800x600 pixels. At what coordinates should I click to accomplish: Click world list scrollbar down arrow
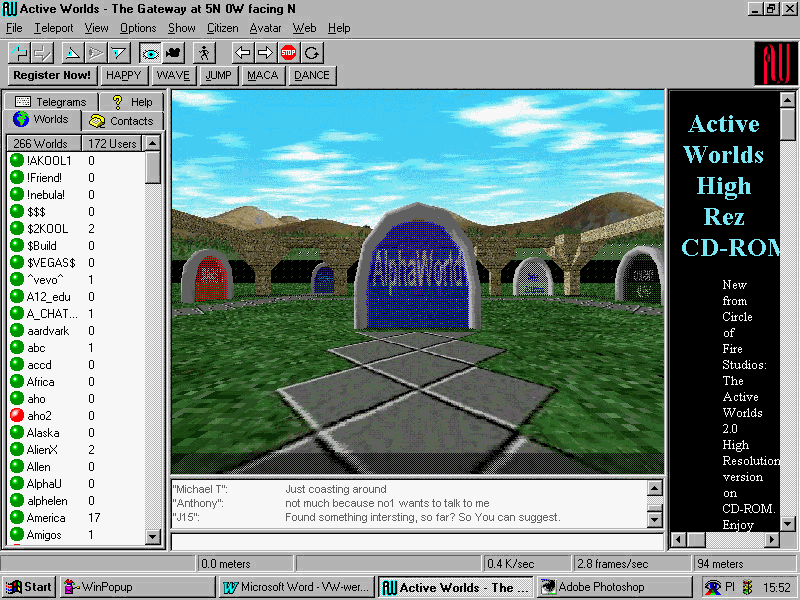coord(153,536)
